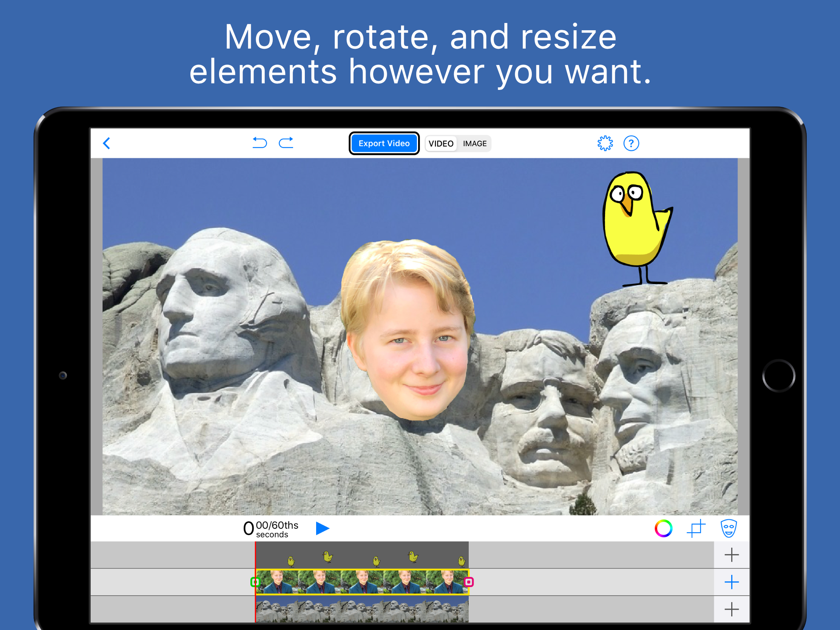Click pink end trim handle
Viewport: 840px width, 630px height.
(x=469, y=582)
